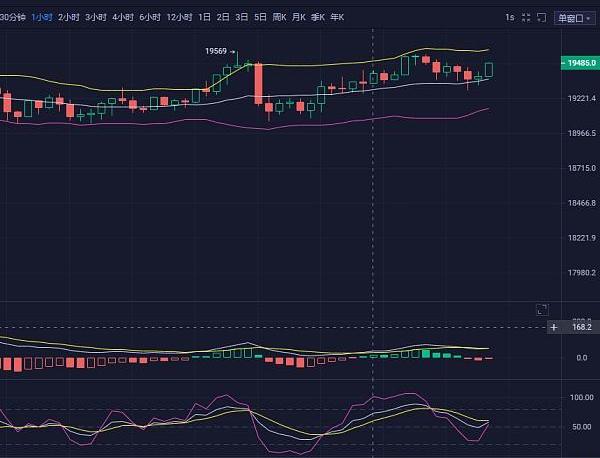600x458 pixels.
Task: Open the 月K monthly chart
Action: (x=298, y=17)
